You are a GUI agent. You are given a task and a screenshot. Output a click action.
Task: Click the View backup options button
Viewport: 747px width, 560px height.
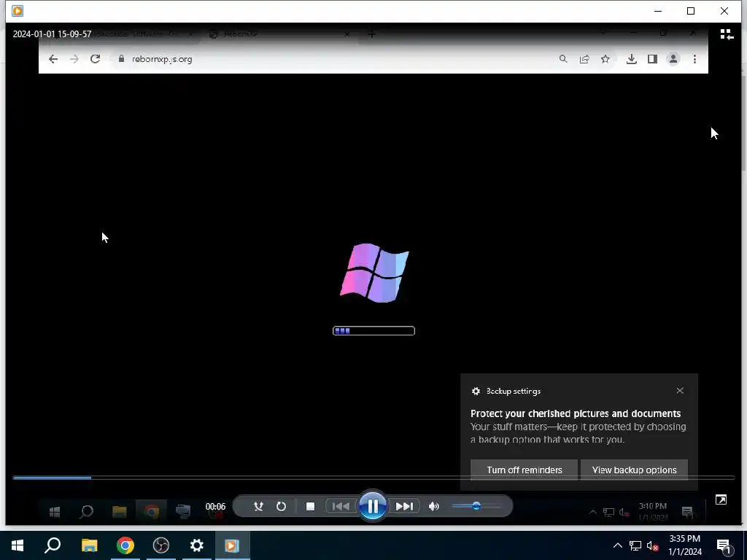pyautogui.click(x=634, y=470)
